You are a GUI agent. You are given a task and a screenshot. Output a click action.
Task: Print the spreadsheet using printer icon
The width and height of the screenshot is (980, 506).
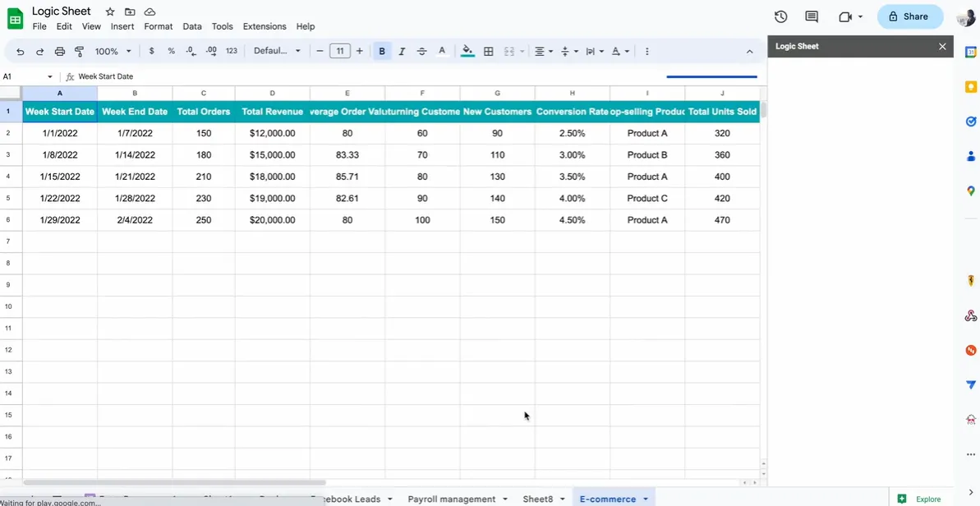[59, 51]
